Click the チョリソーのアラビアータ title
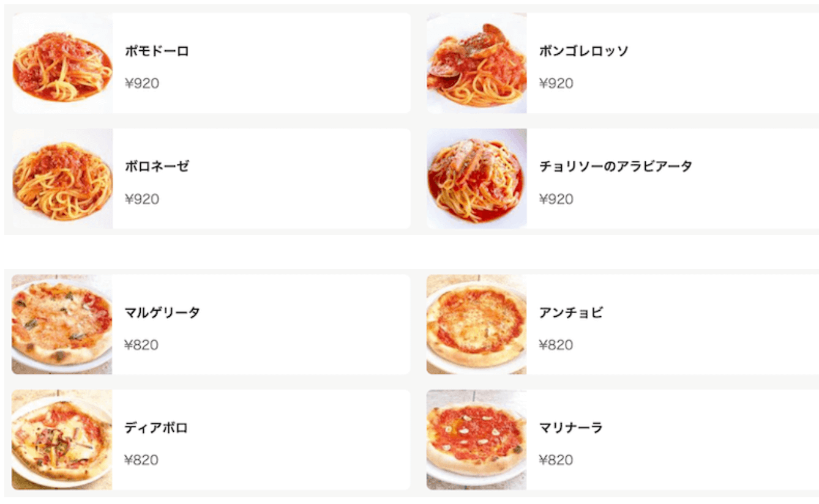 point(616,166)
